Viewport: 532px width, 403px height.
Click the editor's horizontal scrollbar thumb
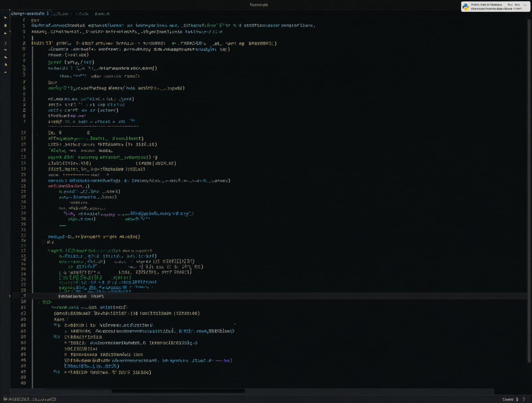[178, 391]
